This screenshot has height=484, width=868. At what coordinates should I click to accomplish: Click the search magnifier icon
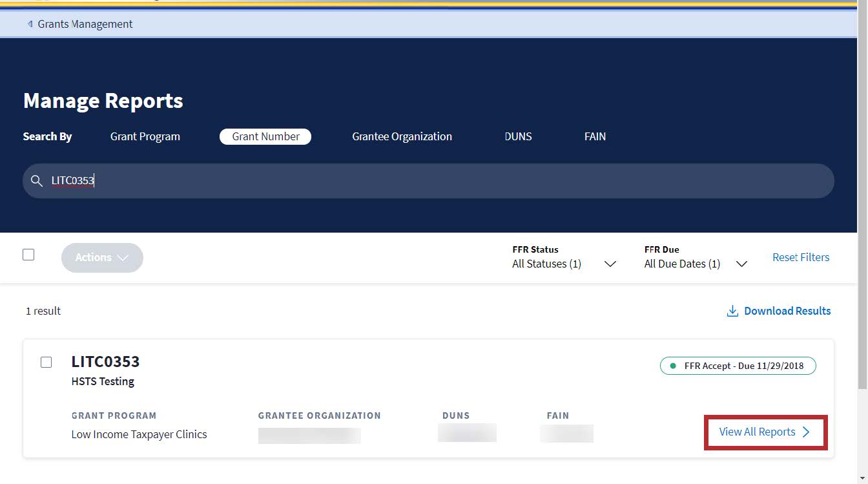37,181
